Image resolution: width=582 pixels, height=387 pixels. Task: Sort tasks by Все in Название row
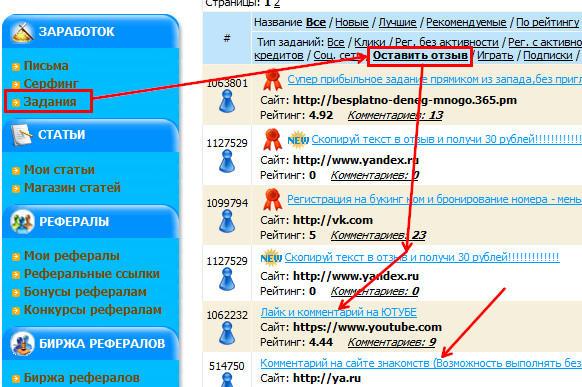pos(315,22)
